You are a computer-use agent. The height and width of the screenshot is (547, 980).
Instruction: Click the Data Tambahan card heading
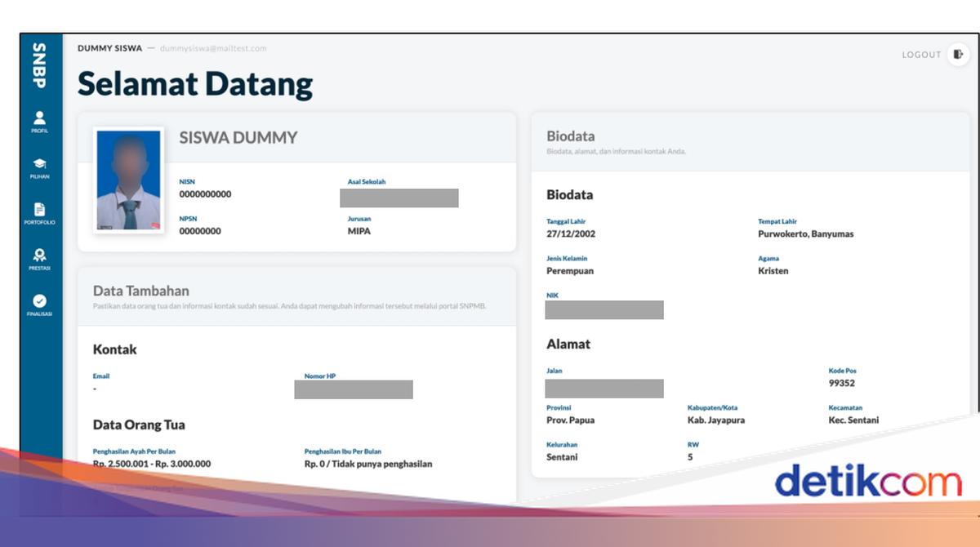pos(141,291)
